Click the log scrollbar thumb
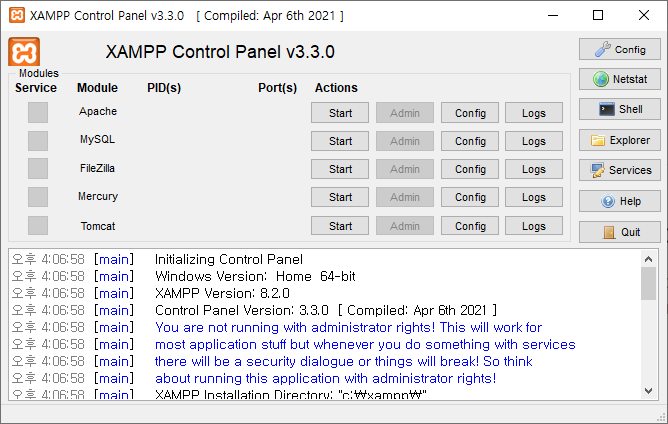 (648, 283)
